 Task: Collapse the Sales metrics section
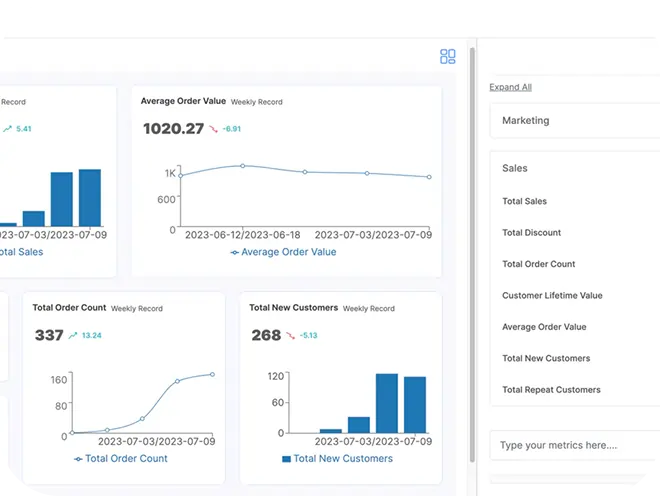pos(515,169)
